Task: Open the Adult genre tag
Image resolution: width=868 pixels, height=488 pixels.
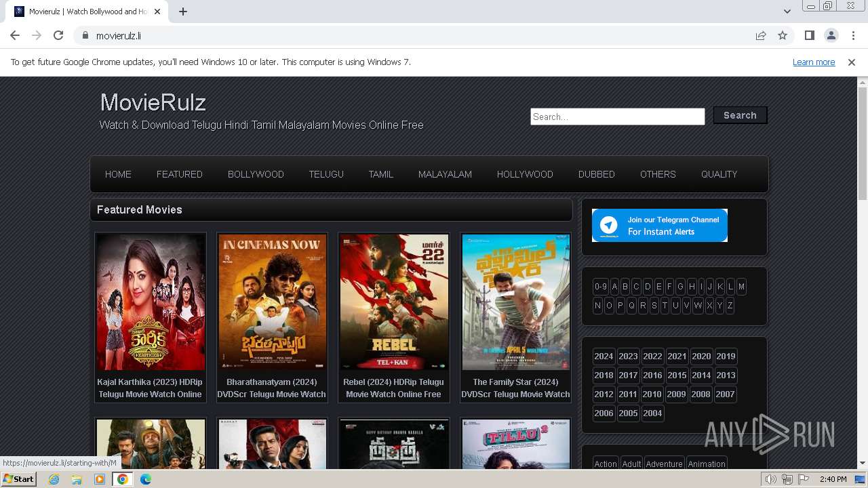Action: (x=631, y=464)
